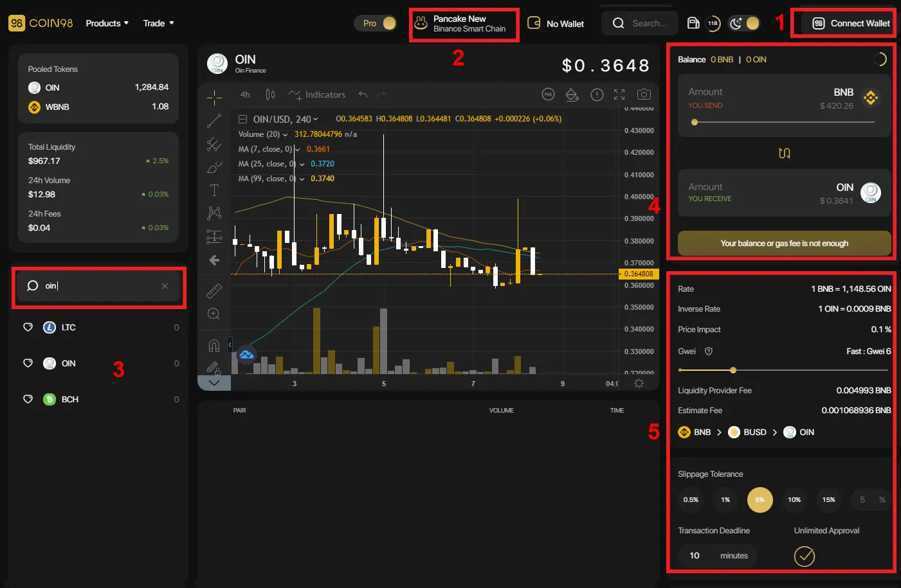901x588 pixels.
Task: Click the MA circle icon in chart header
Action: [x=548, y=94]
